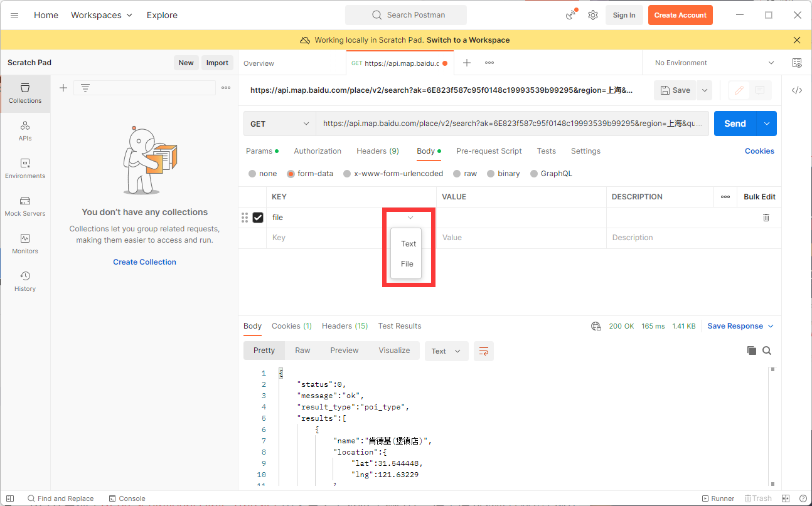This screenshot has width=812, height=506.
Task: Click the collections filter icon
Action: [85, 88]
